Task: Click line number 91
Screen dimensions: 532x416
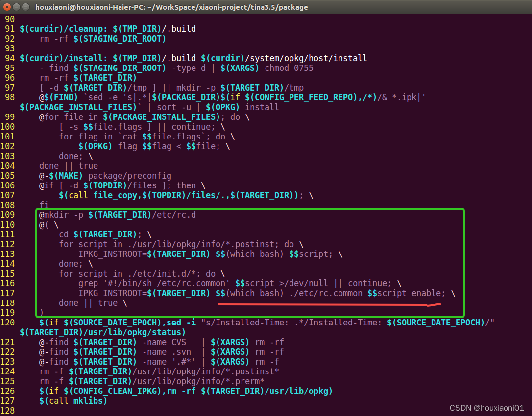Action: pos(10,29)
